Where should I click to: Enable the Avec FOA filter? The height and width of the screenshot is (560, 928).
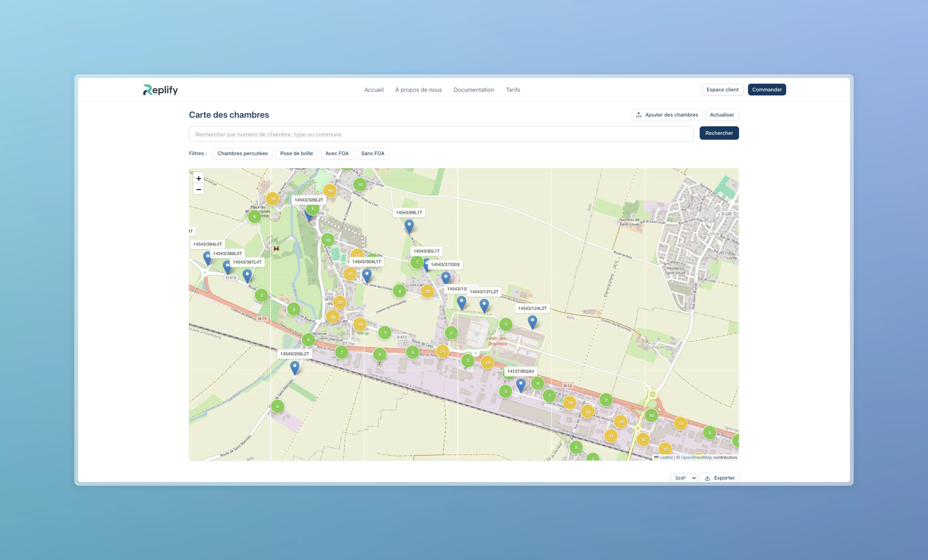pyautogui.click(x=337, y=154)
